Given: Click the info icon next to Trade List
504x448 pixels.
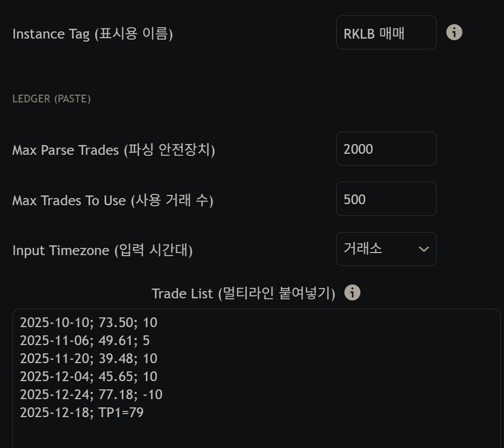Looking at the screenshot, I should tap(352, 293).
